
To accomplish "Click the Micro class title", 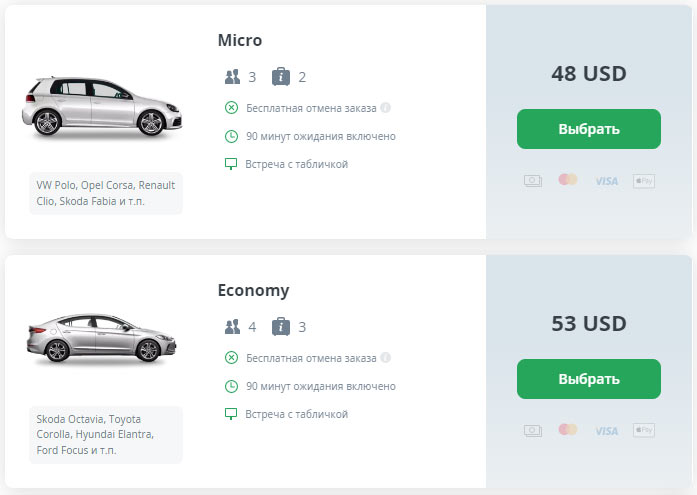I will point(240,41).
